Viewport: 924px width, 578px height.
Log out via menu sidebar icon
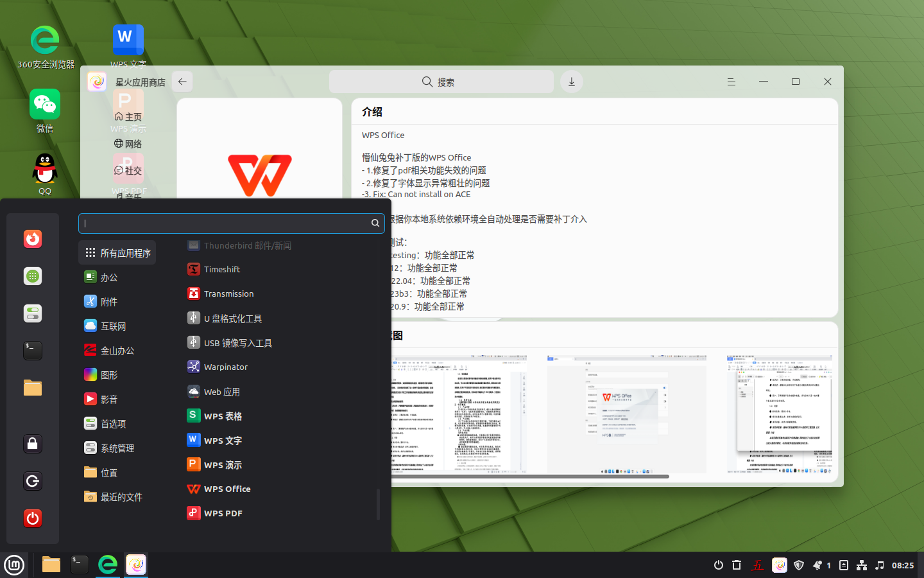point(33,481)
